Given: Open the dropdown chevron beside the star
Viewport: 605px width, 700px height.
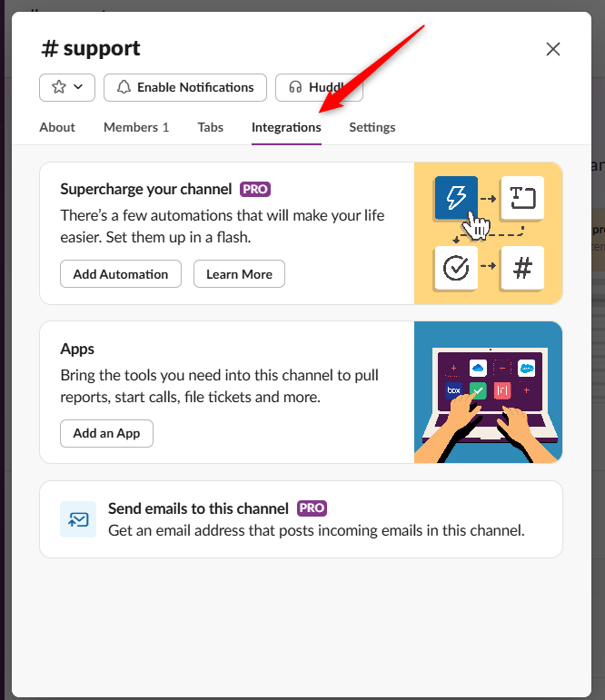Looking at the screenshot, I should point(78,87).
